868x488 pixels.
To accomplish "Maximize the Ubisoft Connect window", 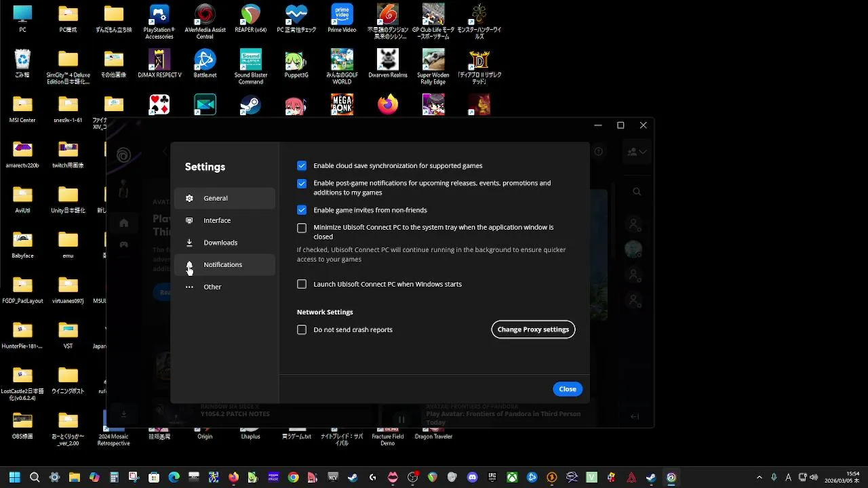I will coord(620,125).
